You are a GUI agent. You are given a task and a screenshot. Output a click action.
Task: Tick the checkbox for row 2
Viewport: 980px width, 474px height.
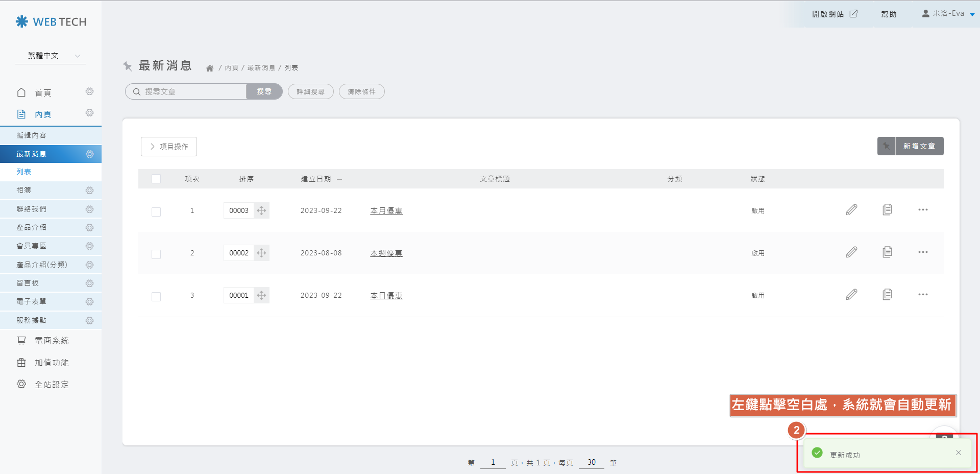point(156,254)
